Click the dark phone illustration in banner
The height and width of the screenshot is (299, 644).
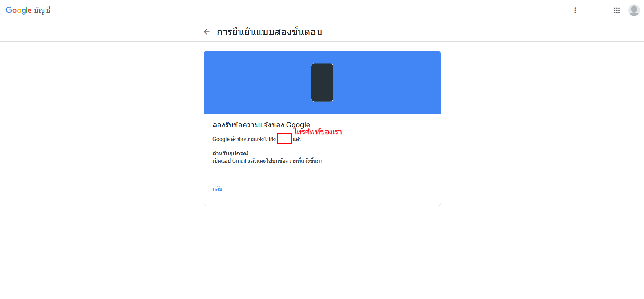point(322,83)
